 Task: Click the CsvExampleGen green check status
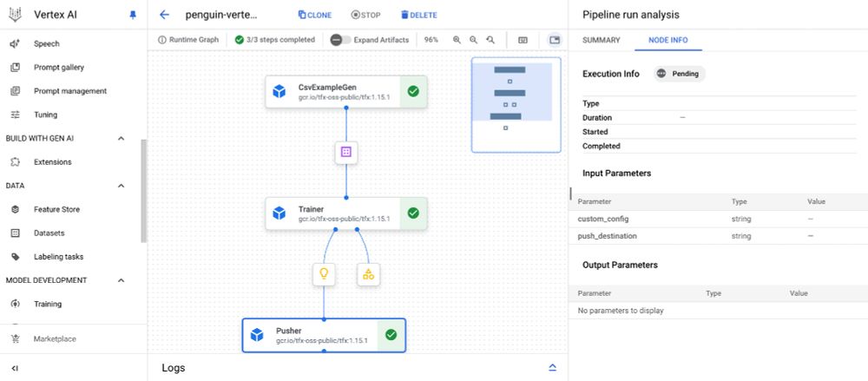pos(413,91)
